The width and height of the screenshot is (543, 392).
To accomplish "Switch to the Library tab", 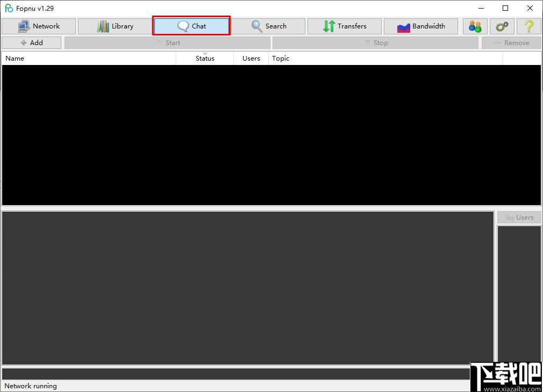I will coord(115,26).
